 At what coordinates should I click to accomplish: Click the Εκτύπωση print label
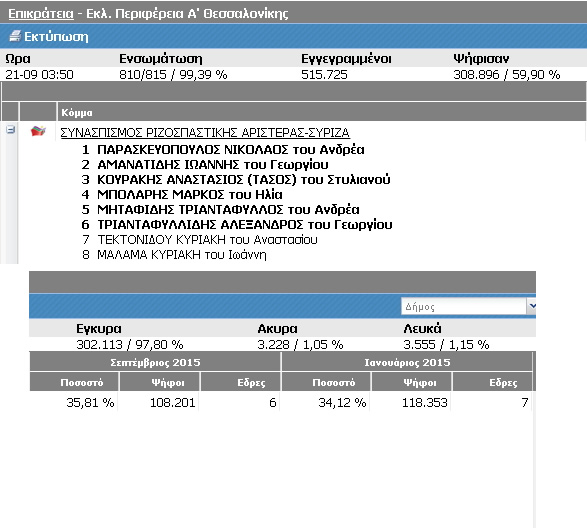click(x=56, y=37)
